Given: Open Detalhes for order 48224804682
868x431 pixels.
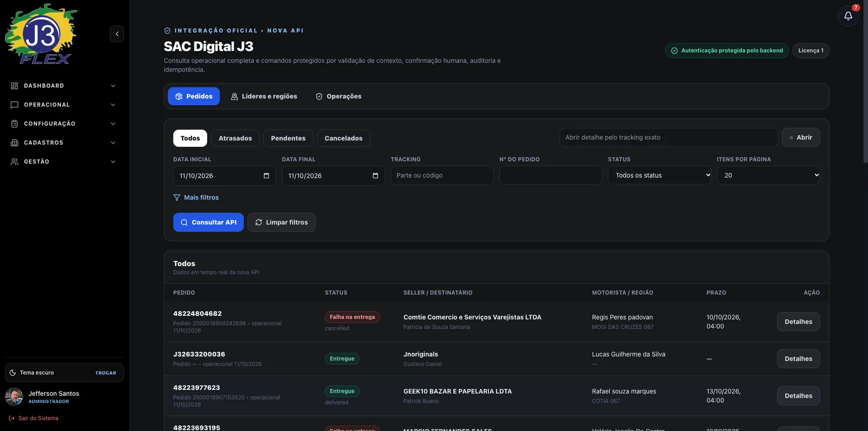Looking at the screenshot, I should [x=799, y=321].
